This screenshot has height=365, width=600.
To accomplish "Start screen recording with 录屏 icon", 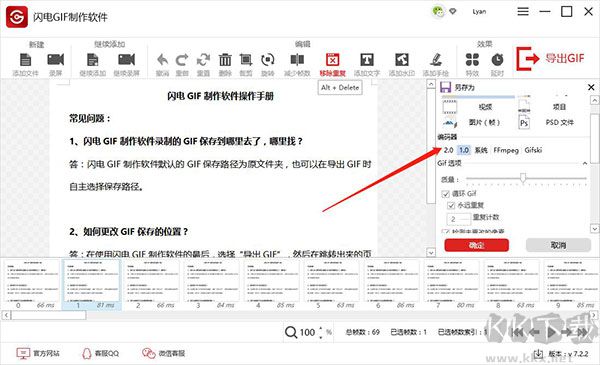I will (x=55, y=60).
